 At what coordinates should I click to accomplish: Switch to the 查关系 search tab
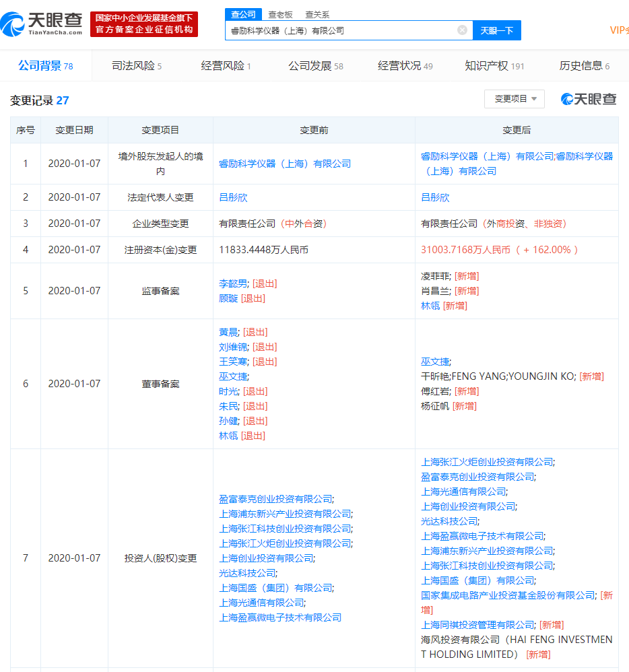tap(317, 14)
